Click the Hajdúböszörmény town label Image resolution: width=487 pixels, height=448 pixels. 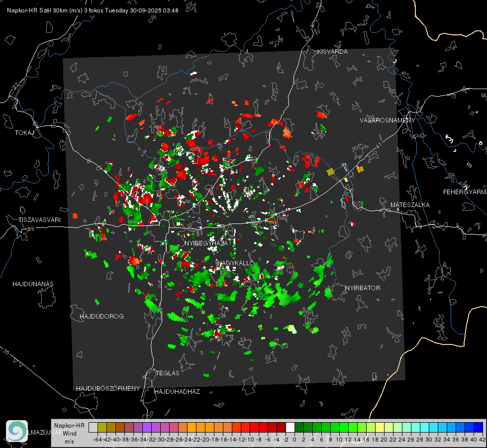pyautogui.click(x=108, y=389)
